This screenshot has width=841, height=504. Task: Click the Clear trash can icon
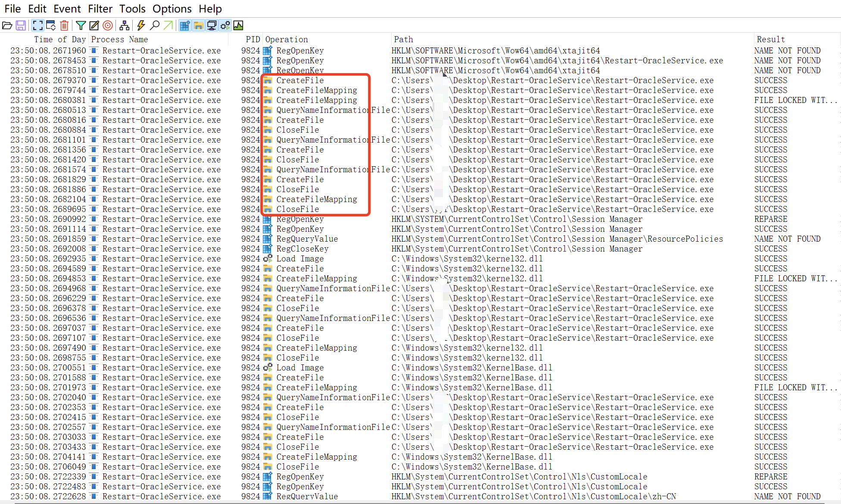[x=64, y=26]
